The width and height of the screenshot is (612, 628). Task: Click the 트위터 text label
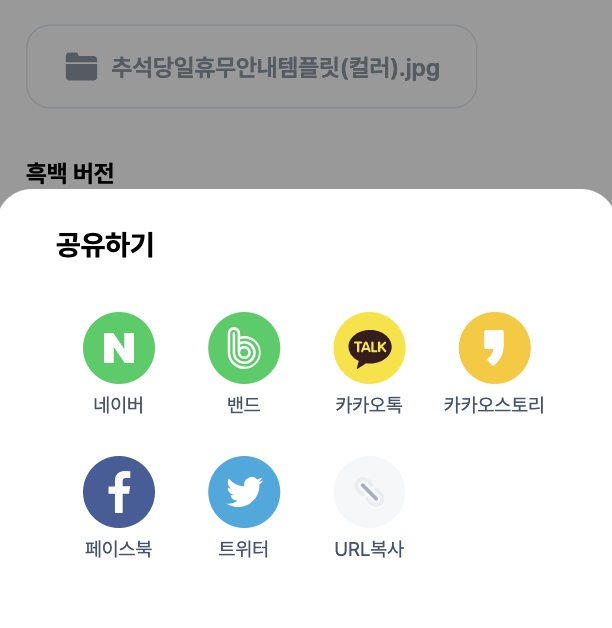click(244, 549)
